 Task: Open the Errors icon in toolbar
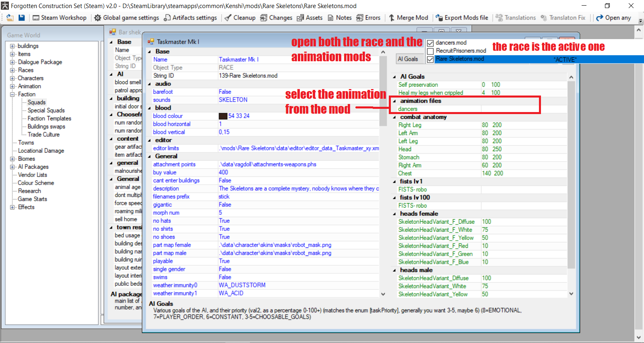tap(359, 18)
